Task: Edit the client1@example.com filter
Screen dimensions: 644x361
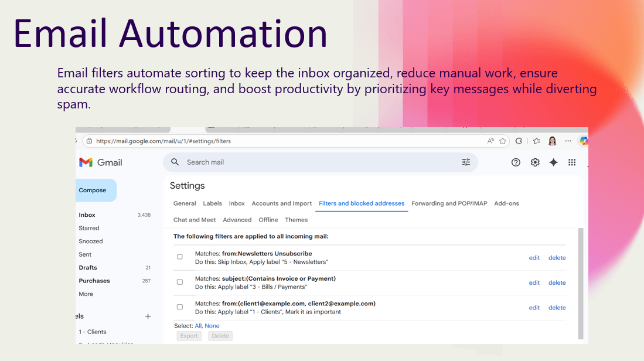Action: (x=534, y=308)
